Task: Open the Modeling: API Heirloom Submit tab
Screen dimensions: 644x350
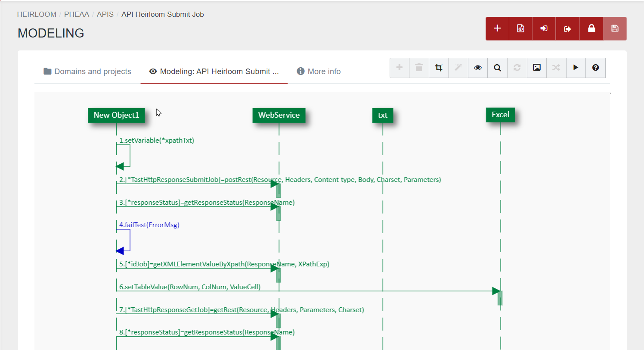Action: pyautogui.click(x=214, y=71)
